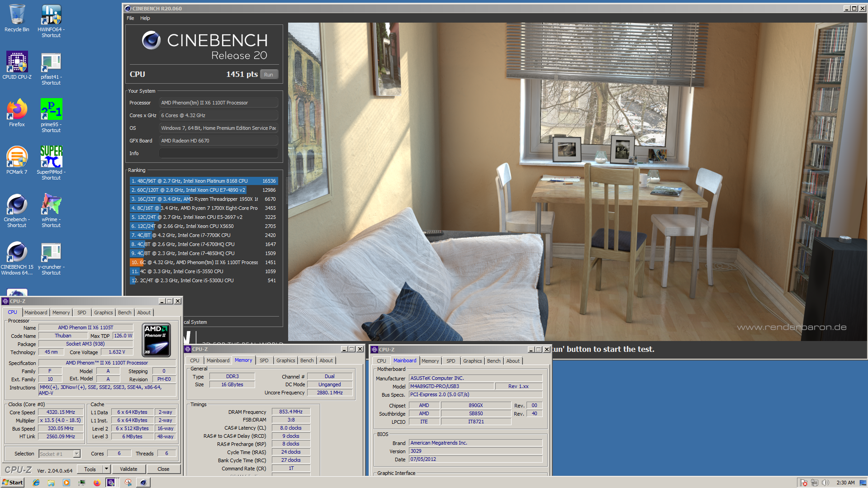Launch SuperPiMod shortcut on desktop

51,163
